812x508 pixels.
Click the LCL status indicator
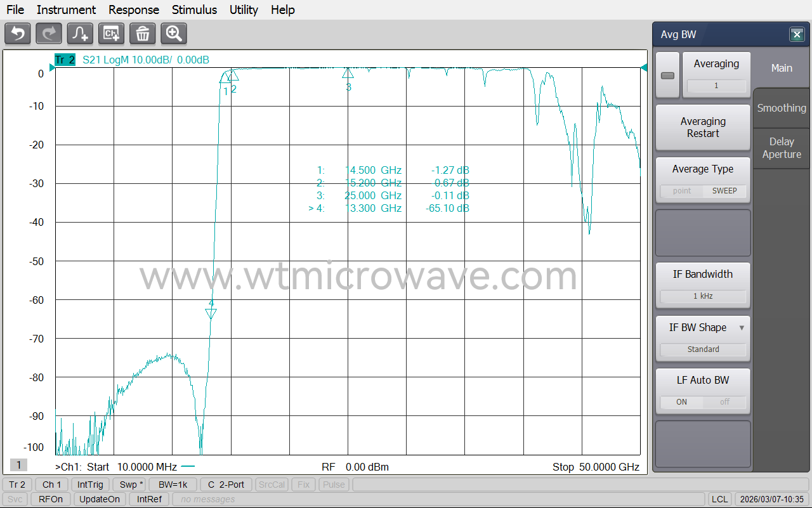point(719,499)
